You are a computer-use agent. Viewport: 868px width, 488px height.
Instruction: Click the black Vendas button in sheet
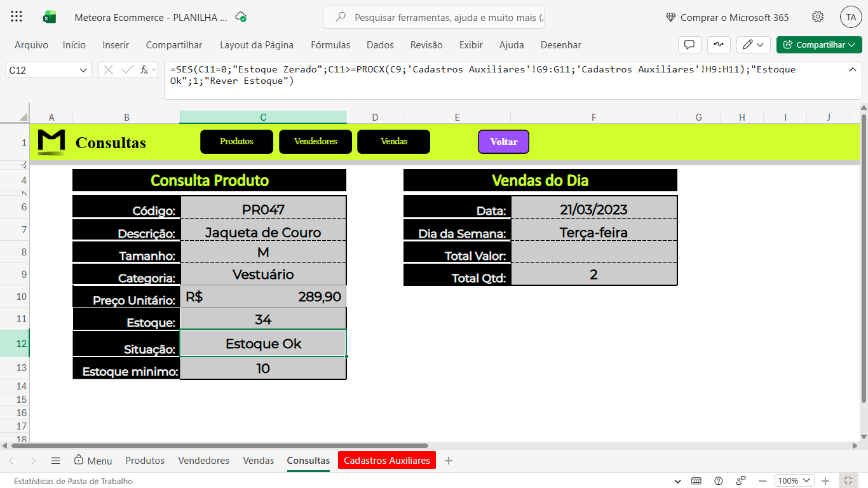pyautogui.click(x=394, y=142)
